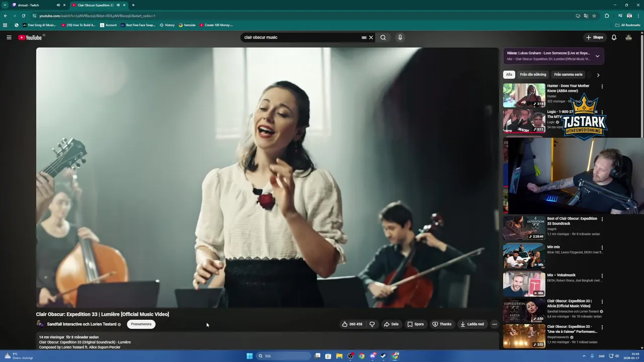Reload the page with the refresh icon

(x=23, y=16)
